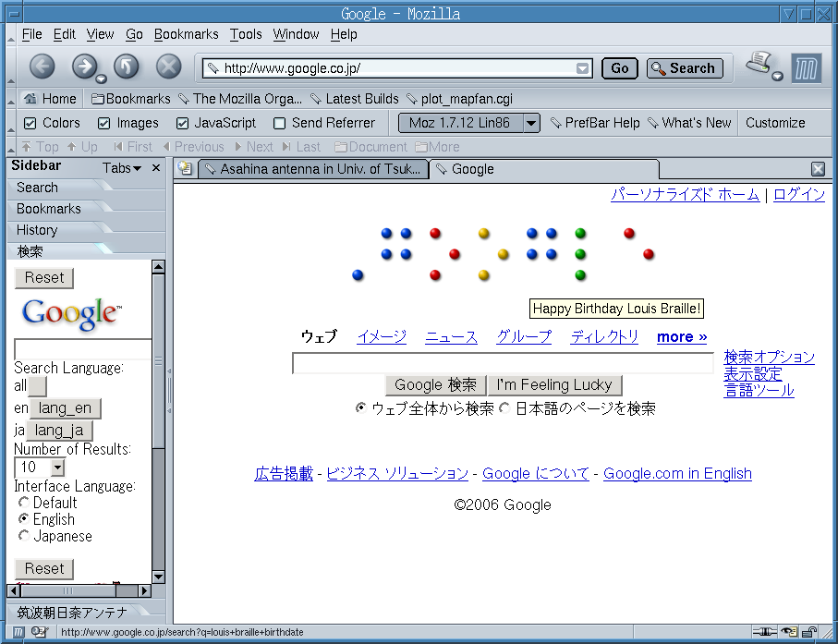Click the lang_en button in sidebar
The height and width of the screenshot is (644, 838).
coord(65,408)
